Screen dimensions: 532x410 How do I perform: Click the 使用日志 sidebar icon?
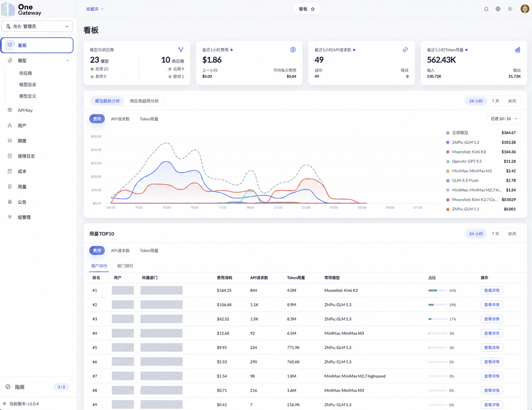coord(10,156)
